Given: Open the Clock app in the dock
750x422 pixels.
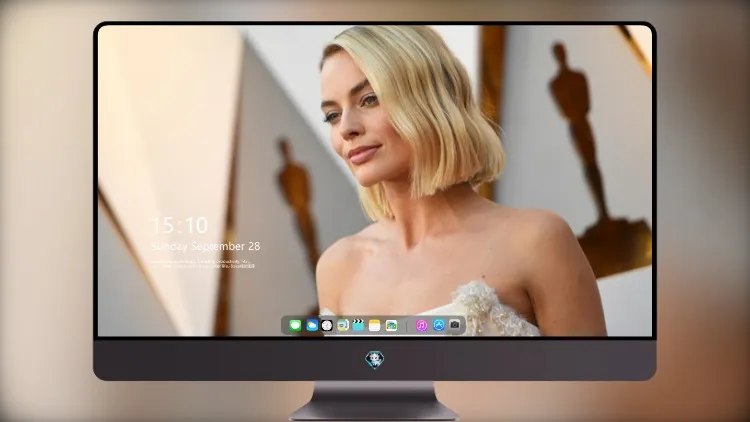Looking at the screenshot, I should pos(327,325).
